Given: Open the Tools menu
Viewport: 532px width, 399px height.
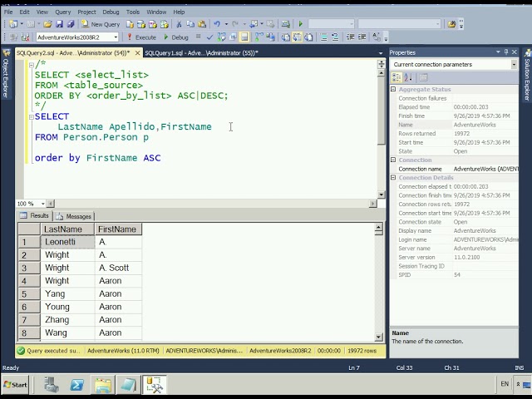Looking at the screenshot, I should click(133, 12).
